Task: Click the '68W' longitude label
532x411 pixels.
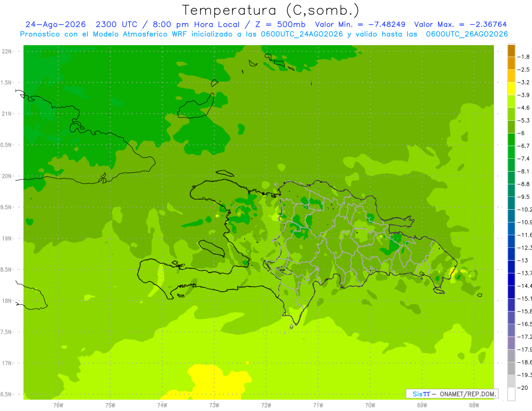Action: point(474,405)
